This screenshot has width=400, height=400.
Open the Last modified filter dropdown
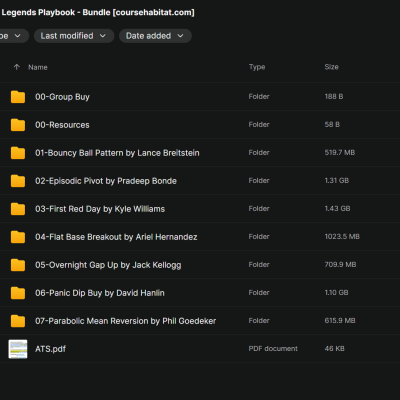click(x=74, y=36)
